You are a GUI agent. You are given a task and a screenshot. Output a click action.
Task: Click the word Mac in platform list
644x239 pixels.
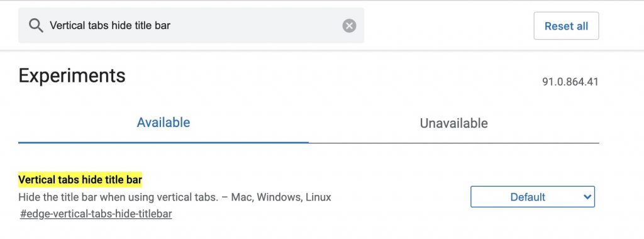click(242, 197)
